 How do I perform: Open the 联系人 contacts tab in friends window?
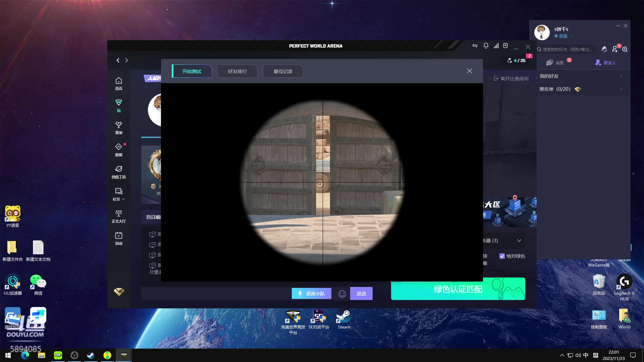[x=605, y=63]
